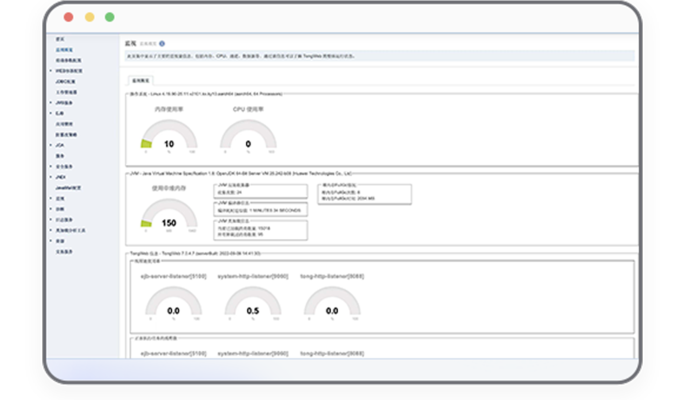Image resolution: width=686 pixels, height=400 pixels.
Task: Click the heap memory gauge showing 150
Action: (169, 215)
